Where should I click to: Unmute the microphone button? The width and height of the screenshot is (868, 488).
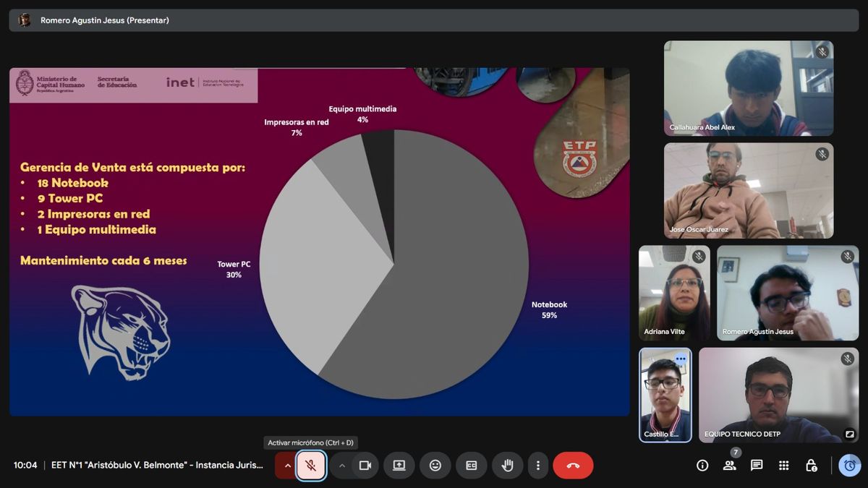[x=311, y=466]
